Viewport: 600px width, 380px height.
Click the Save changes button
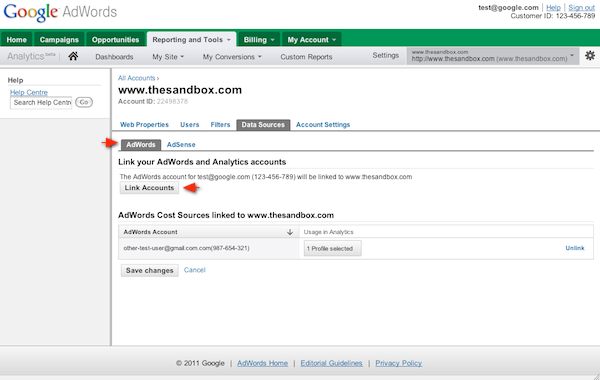pyautogui.click(x=150, y=271)
